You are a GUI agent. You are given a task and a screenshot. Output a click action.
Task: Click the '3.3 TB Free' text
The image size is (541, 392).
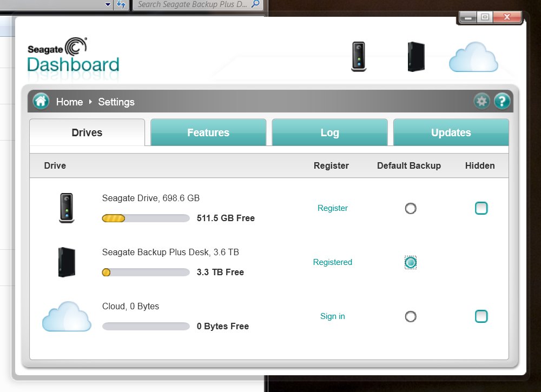click(220, 272)
